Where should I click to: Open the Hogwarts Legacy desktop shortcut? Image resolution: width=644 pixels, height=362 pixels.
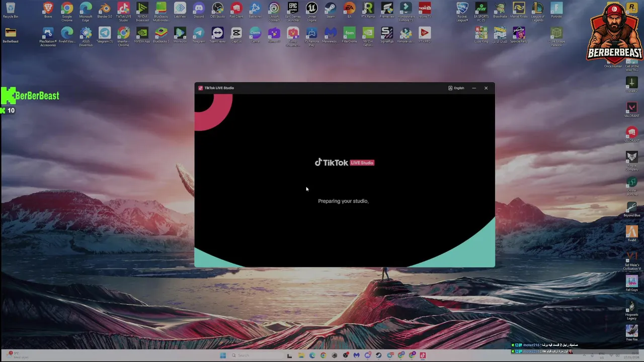632,310
